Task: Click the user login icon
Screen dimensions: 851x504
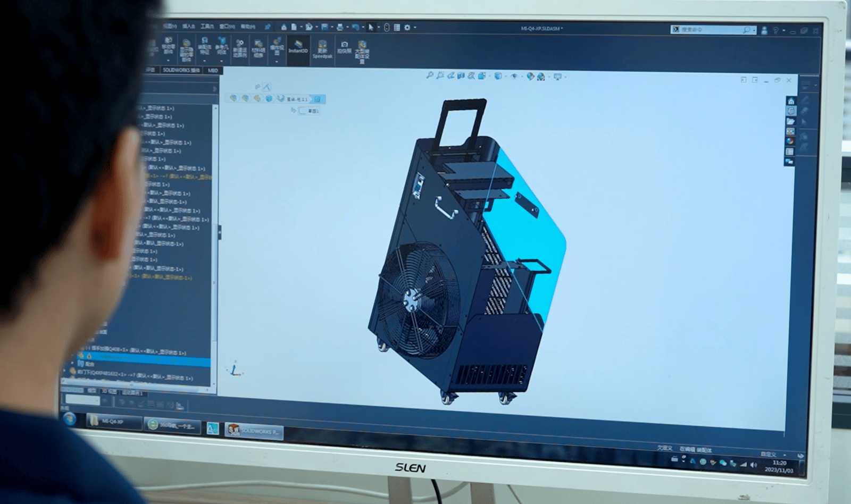Action: click(x=764, y=31)
